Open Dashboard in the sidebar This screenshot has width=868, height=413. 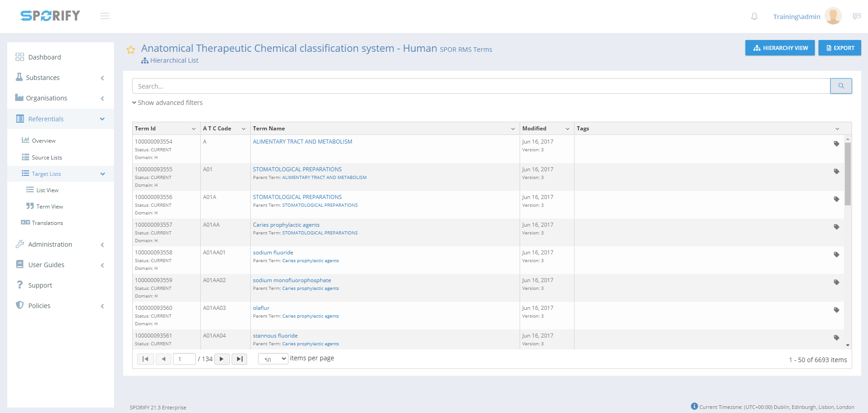[45, 57]
